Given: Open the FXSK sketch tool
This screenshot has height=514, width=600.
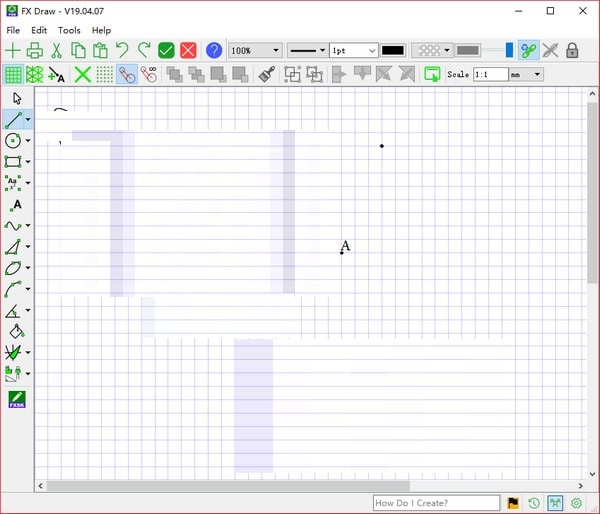Looking at the screenshot, I should click(x=17, y=399).
